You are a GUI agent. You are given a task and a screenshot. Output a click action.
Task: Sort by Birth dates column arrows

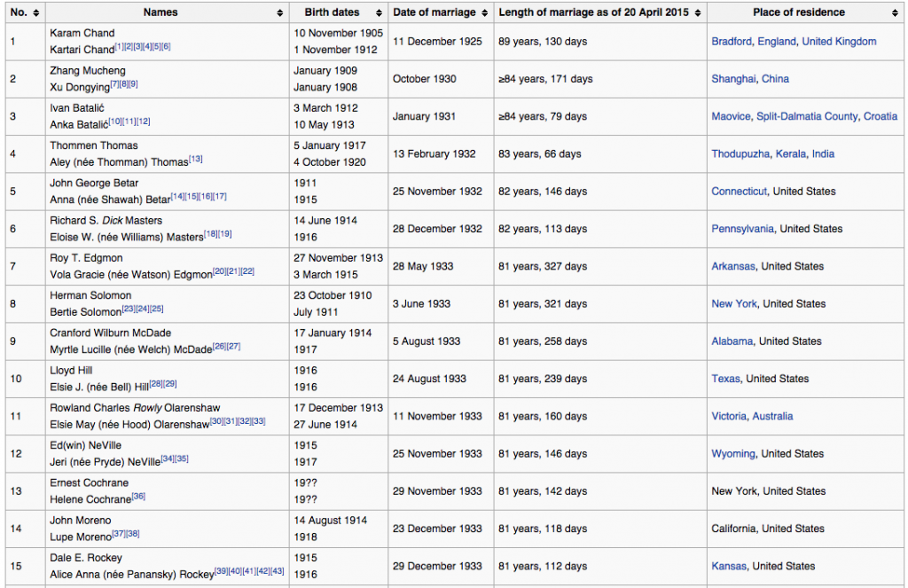click(x=379, y=12)
